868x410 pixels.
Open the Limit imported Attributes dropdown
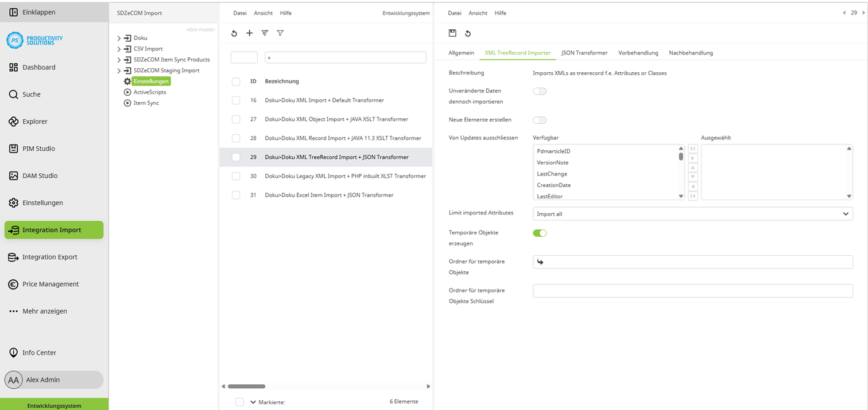tap(692, 213)
